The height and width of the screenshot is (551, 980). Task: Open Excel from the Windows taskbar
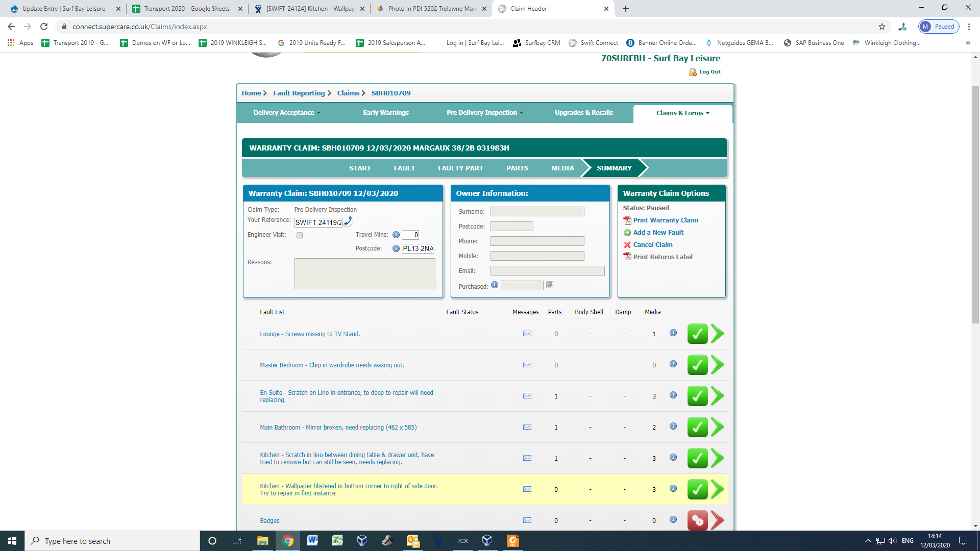tap(337, 541)
